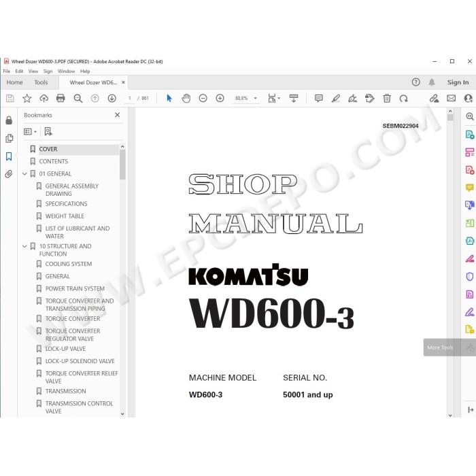Image resolution: width=476 pixels, height=476 pixels.
Task: Open the Help question mark icon
Action: tap(416, 82)
